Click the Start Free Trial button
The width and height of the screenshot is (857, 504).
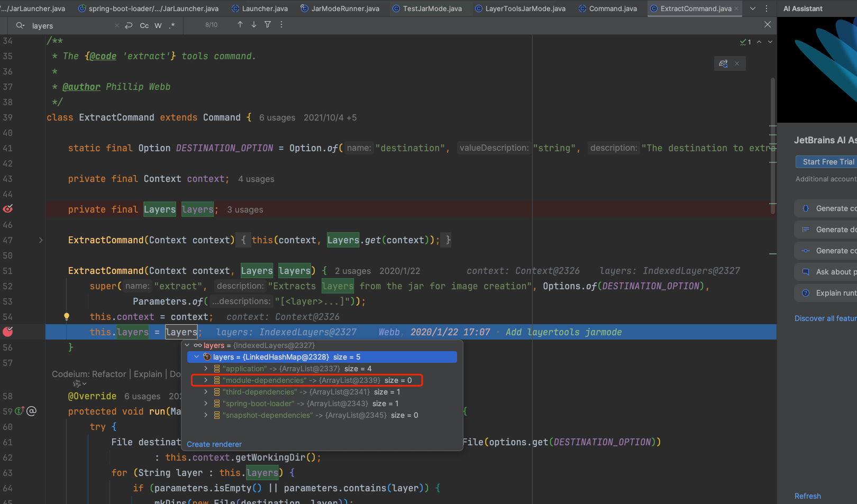pos(828,162)
